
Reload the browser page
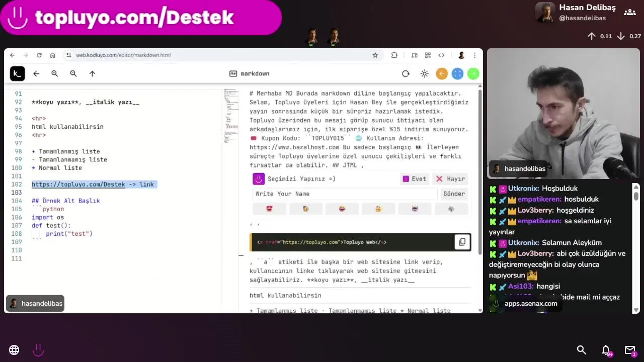tap(39, 55)
